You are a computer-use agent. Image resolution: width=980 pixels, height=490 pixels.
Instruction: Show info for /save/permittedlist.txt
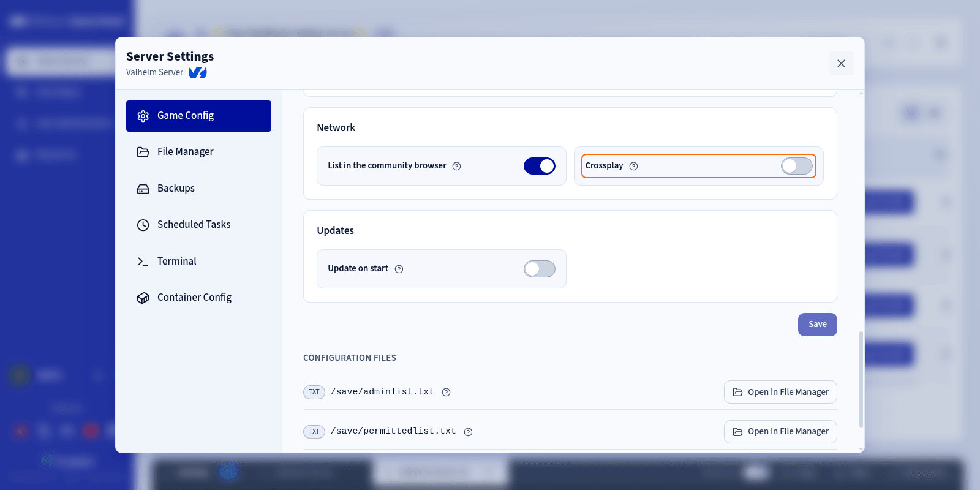469,432
